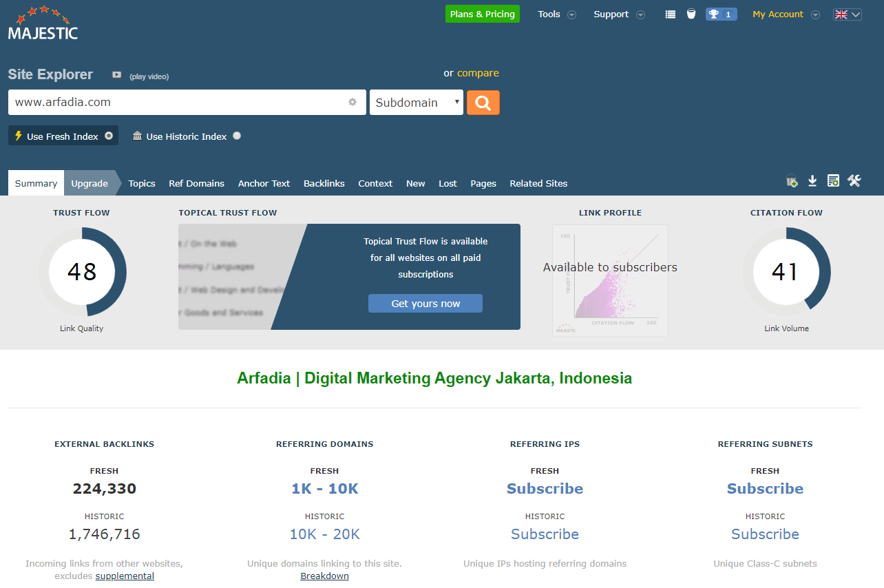This screenshot has height=588, width=884.
Task: Open the list view icon in header
Action: (x=671, y=14)
